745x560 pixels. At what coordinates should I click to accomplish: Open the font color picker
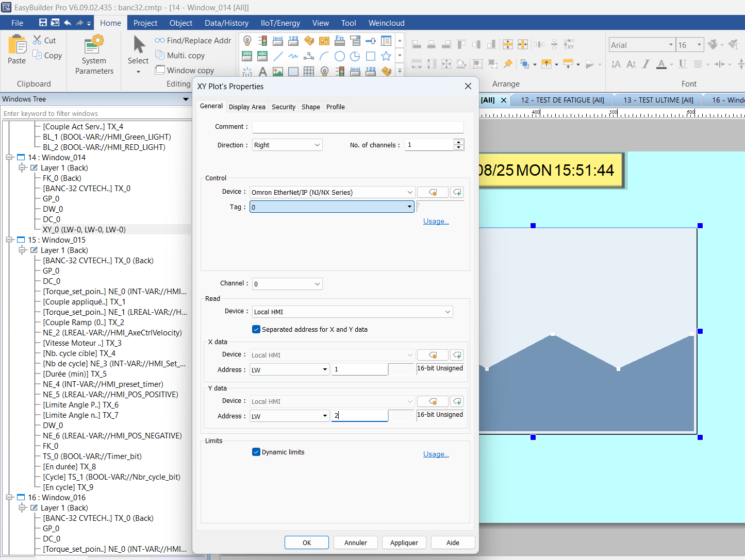pyautogui.click(x=671, y=64)
